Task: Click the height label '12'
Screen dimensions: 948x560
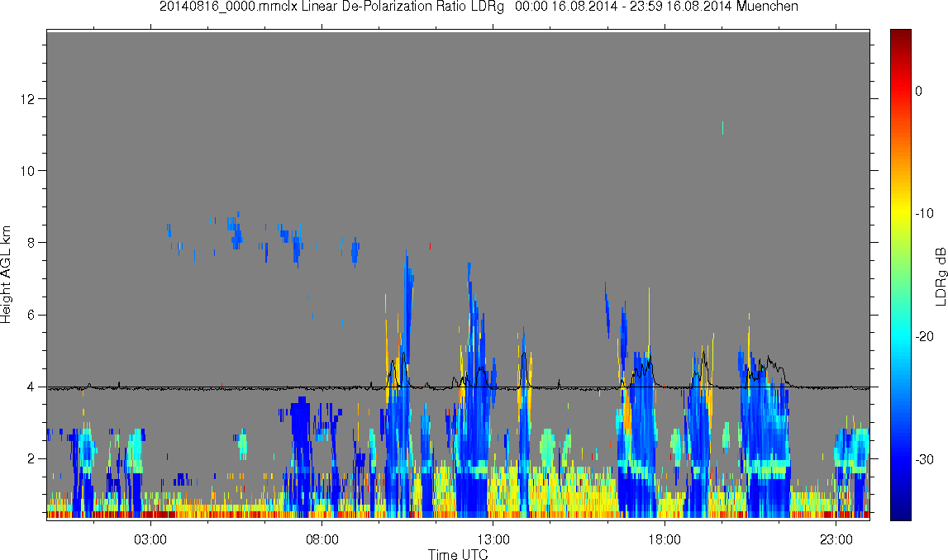Action: 27,98
